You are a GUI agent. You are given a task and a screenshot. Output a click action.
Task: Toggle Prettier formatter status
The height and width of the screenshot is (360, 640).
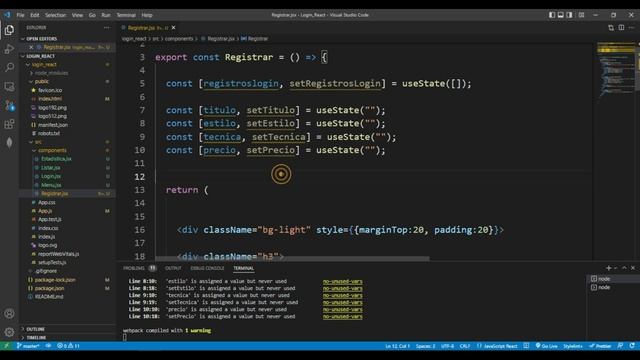(x=600, y=346)
